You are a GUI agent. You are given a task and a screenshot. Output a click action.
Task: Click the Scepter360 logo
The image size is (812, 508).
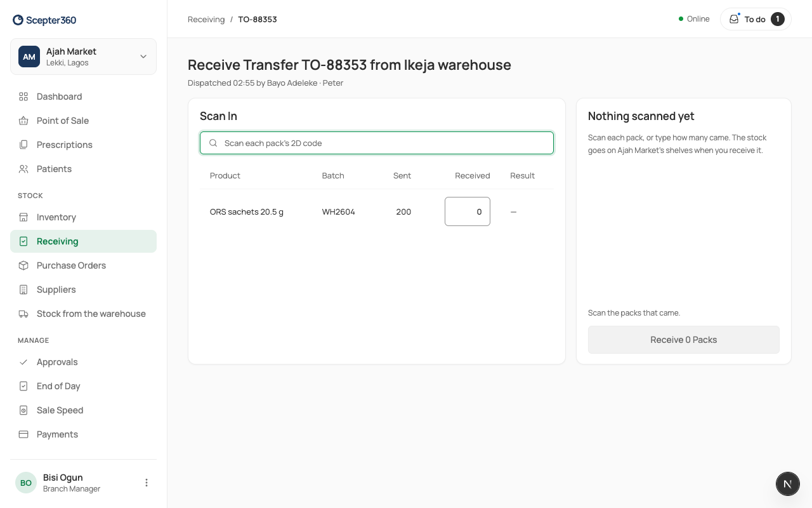(x=44, y=20)
